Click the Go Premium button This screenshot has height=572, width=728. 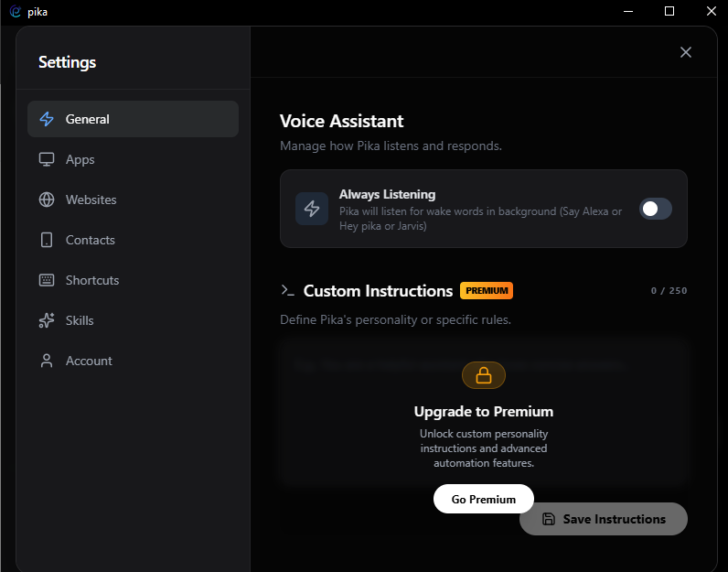click(483, 499)
